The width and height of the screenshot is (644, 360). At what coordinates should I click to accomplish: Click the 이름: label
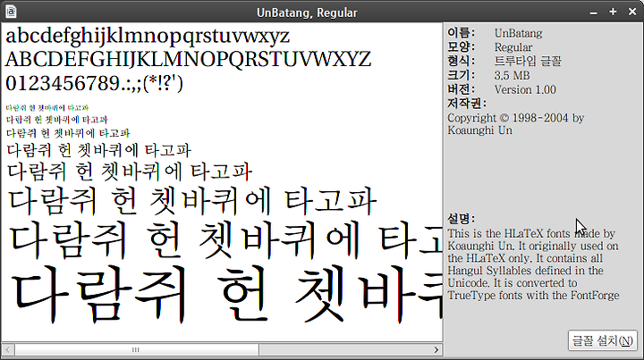point(461,33)
